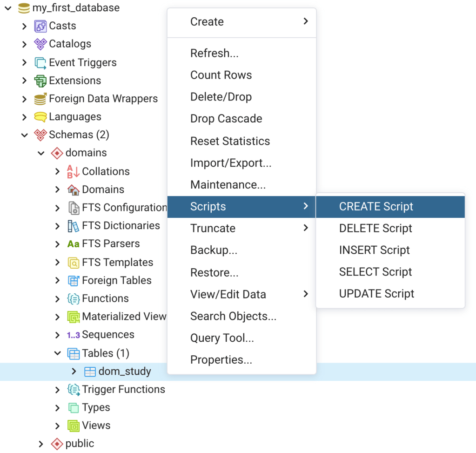The width and height of the screenshot is (476, 453).
Task: Click the Event Triggers icon
Action: (40, 63)
